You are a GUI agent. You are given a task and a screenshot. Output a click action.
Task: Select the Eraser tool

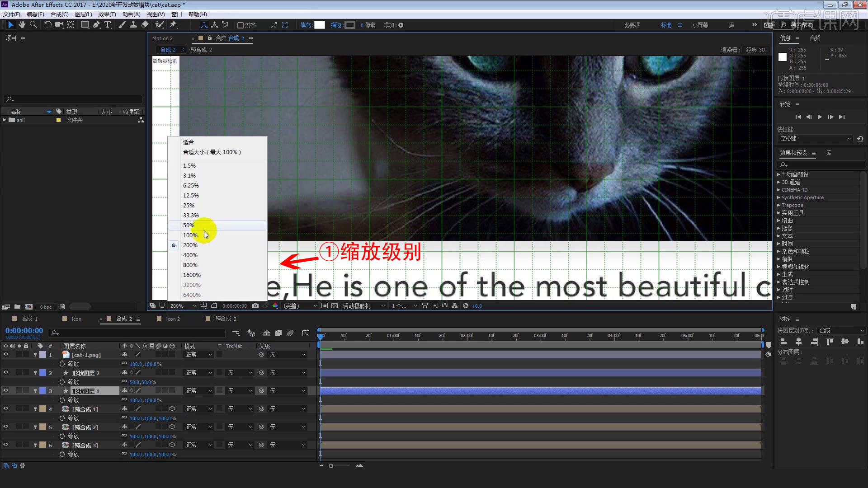(145, 25)
